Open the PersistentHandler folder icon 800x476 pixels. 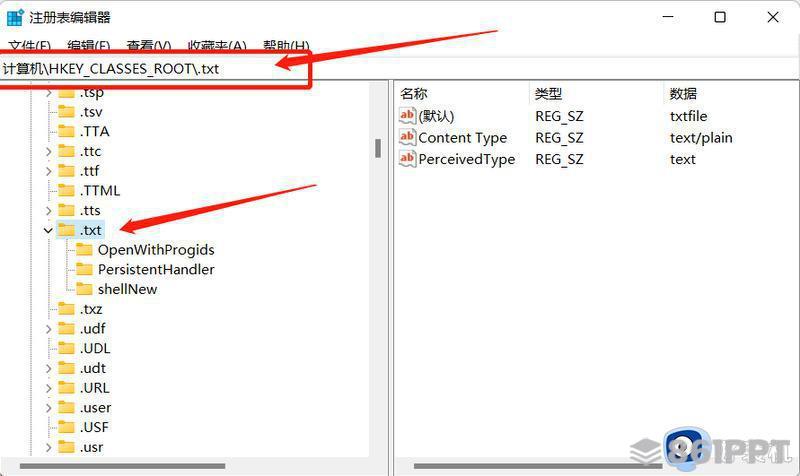click(x=84, y=269)
